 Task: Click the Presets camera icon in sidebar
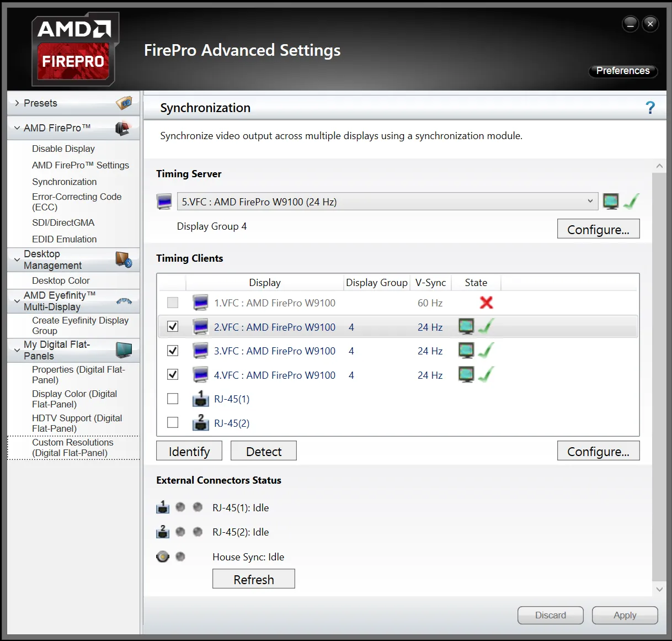tap(124, 103)
